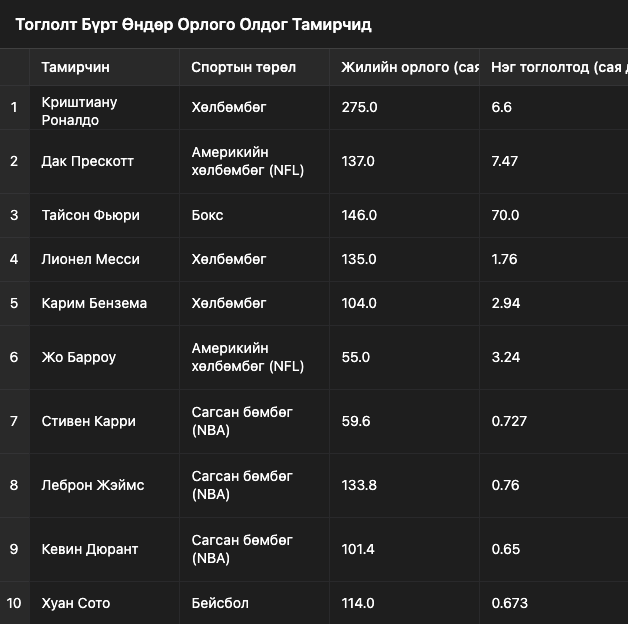Select row number 1 header

coord(14,107)
